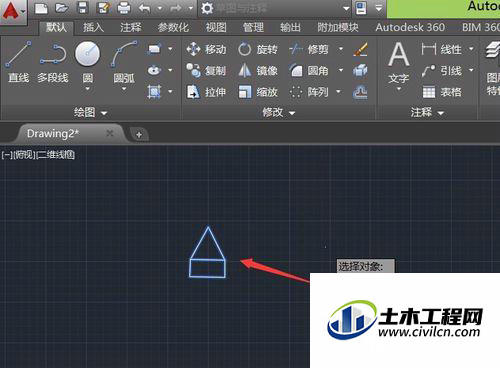Select the rectangle draw tool
This screenshot has height=368, width=500.
click(x=154, y=49)
